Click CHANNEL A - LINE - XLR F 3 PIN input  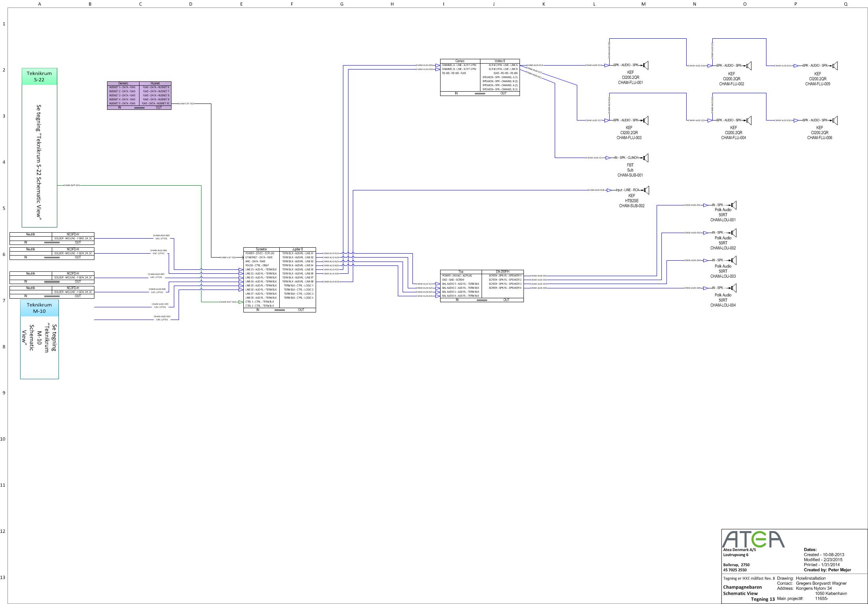[459, 65]
